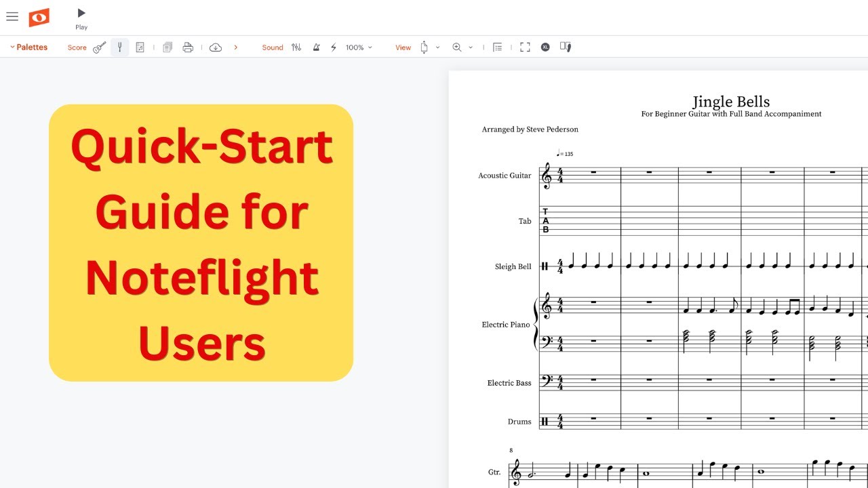Open the parts list icon
The height and width of the screenshot is (488, 868).
498,47
